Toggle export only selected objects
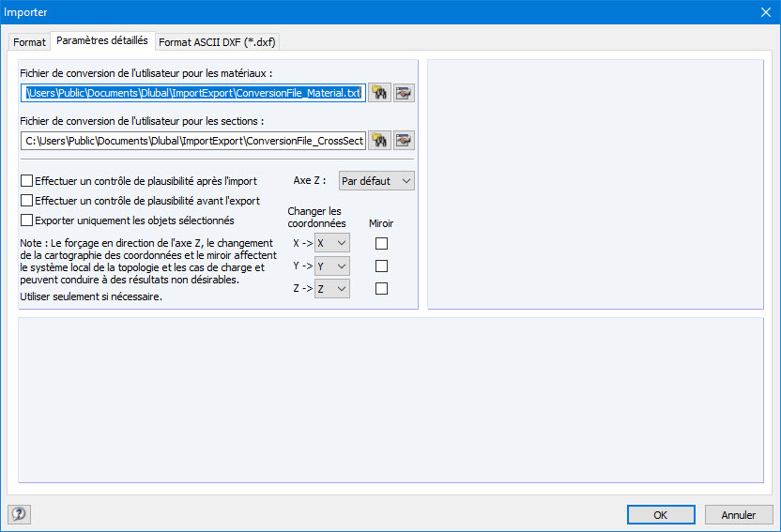781x532 pixels. [27, 220]
